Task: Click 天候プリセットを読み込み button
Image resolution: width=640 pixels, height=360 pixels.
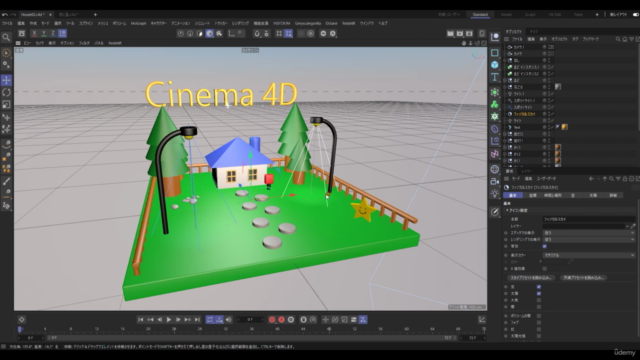Action: pyautogui.click(x=584, y=278)
